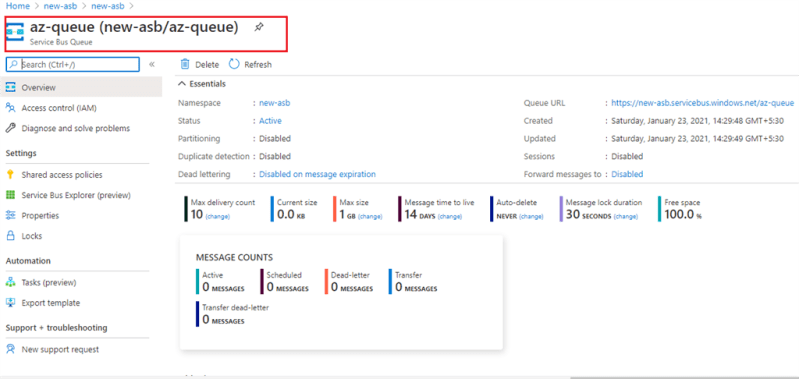
Task: Click the Duplicate detection Disabled value
Action: point(275,156)
